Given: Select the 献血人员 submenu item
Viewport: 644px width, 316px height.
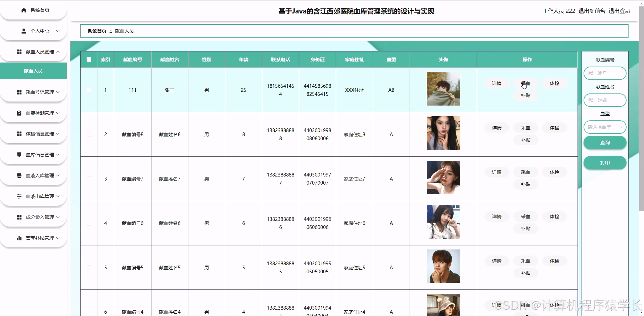Looking at the screenshot, I should pos(33,71).
